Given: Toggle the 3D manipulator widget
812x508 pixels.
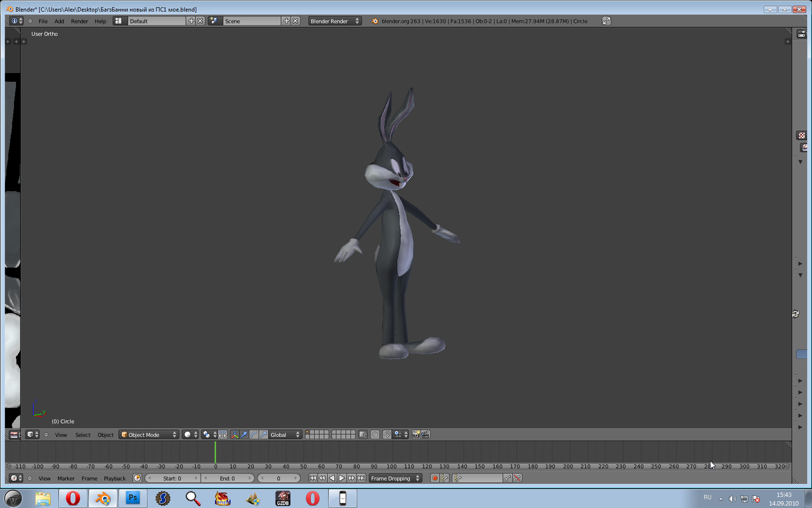Looking at the screenshot, I should [234, 435].
